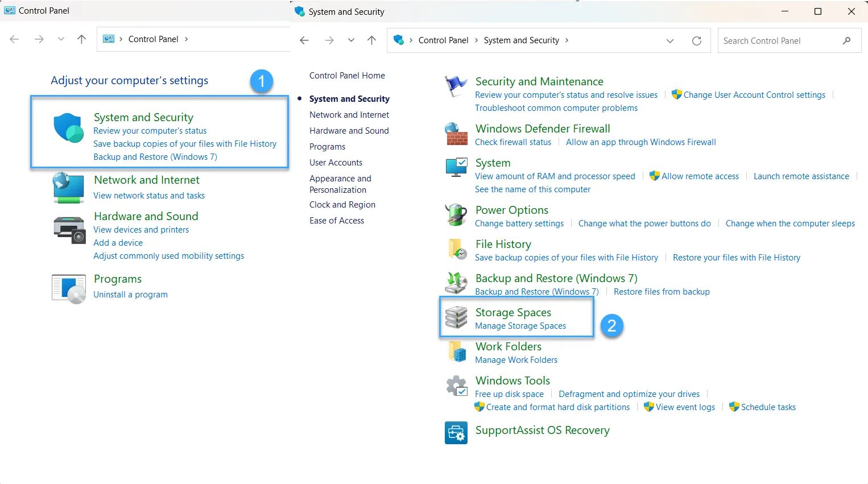The width and height of the screenshot is (868, 484).
Task: Click the System monitor icon
Action: click(x=456, y=168)
